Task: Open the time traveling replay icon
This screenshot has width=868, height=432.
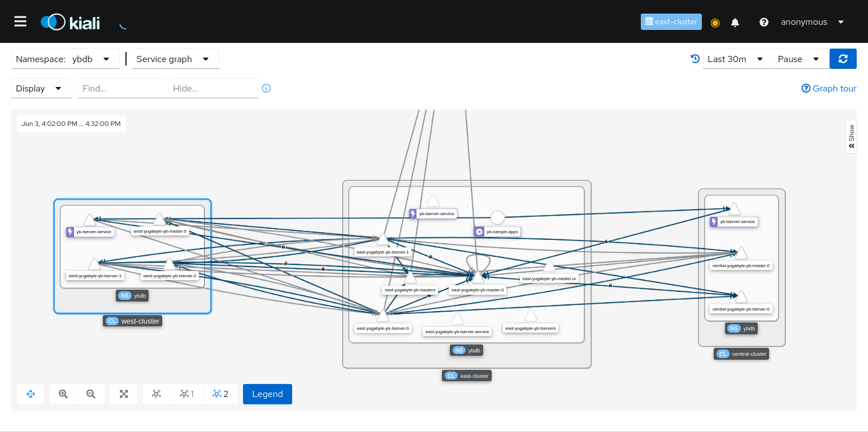Action: (x=695, y=59)
